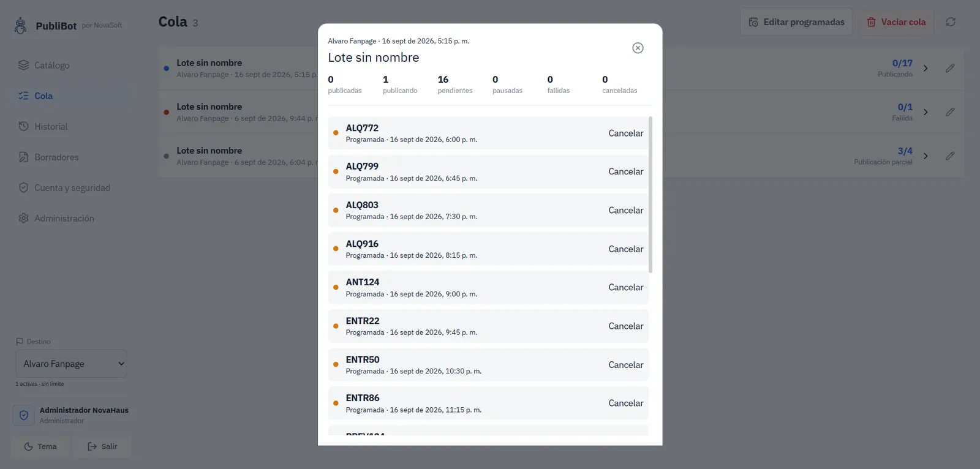Viewport: 980px width, 469px height.
Task: Click the Administrador NovaHaus user name
Action: (84, 410)
